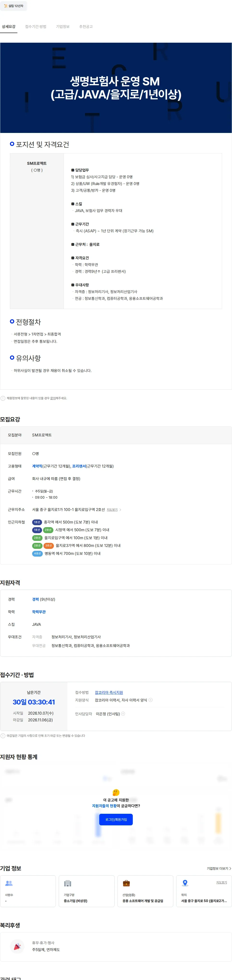Click chevron arrow after 근무지주소 지도보기
Viewport: 232px width, 980px height.
120,510
